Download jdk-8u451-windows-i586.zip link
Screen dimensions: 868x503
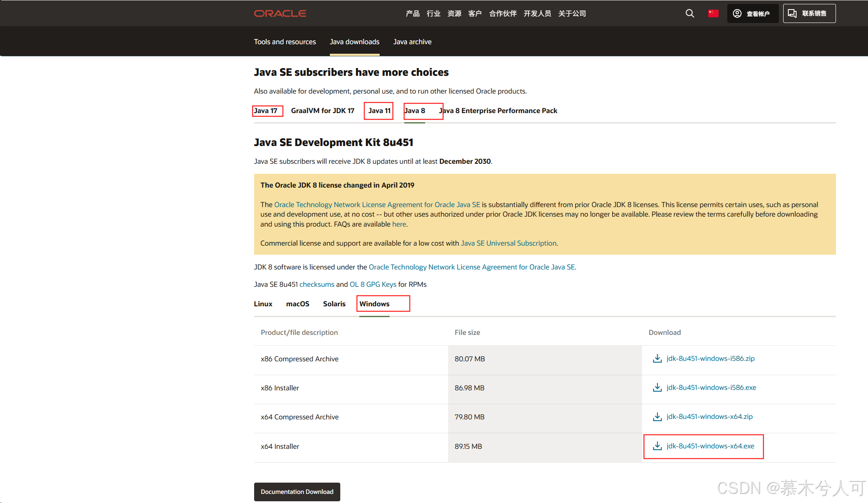[710, 358]
